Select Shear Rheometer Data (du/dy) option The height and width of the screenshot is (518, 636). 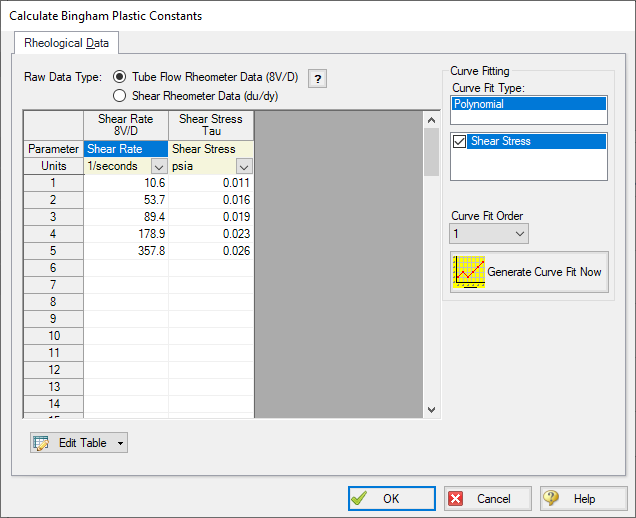click(121, 96)
